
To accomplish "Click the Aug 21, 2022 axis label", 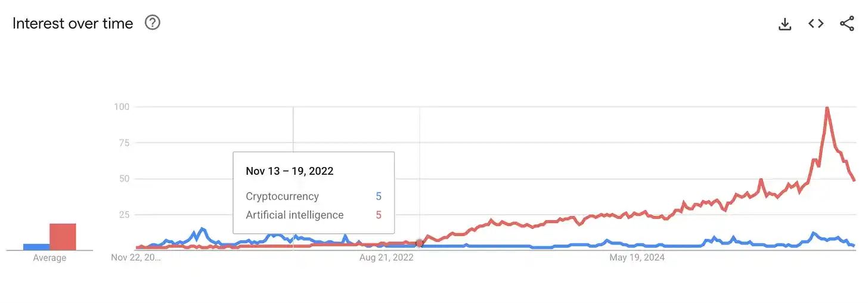I will click(386, 258).
